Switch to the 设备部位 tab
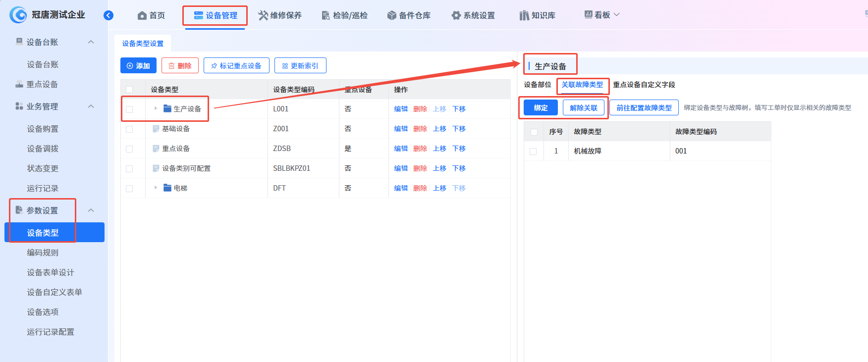The image size is (868, 362). pyautogui.click(x=538, y=85)
